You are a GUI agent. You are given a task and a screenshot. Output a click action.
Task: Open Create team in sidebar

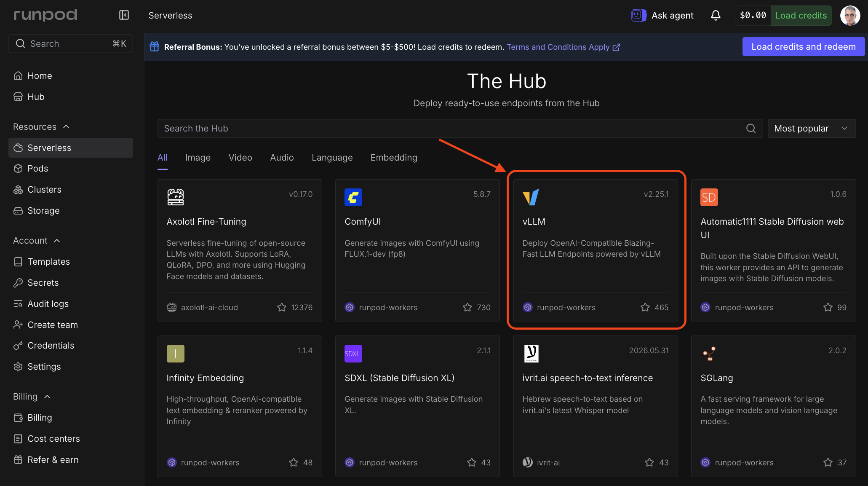[71, 325]
